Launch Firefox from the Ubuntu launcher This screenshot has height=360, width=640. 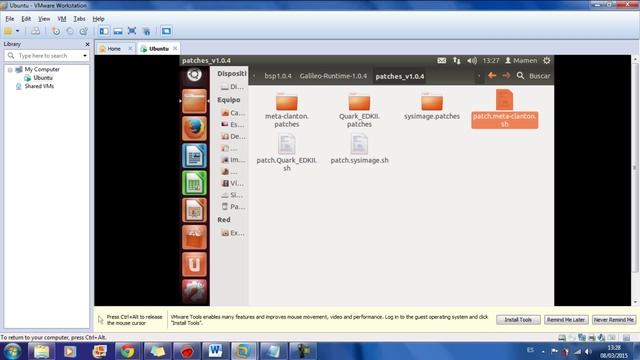tap(194, 128)
